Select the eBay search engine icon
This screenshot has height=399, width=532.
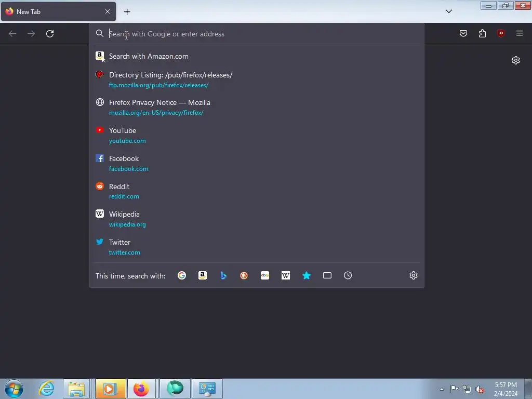click(265, 275)
